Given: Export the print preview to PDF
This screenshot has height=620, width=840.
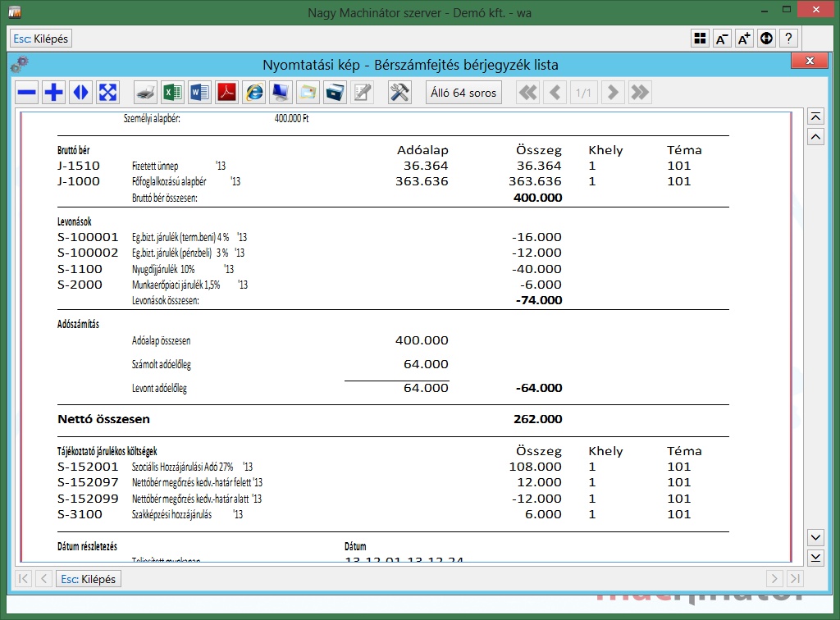Looking at the screenshot, I should [226, 93].
